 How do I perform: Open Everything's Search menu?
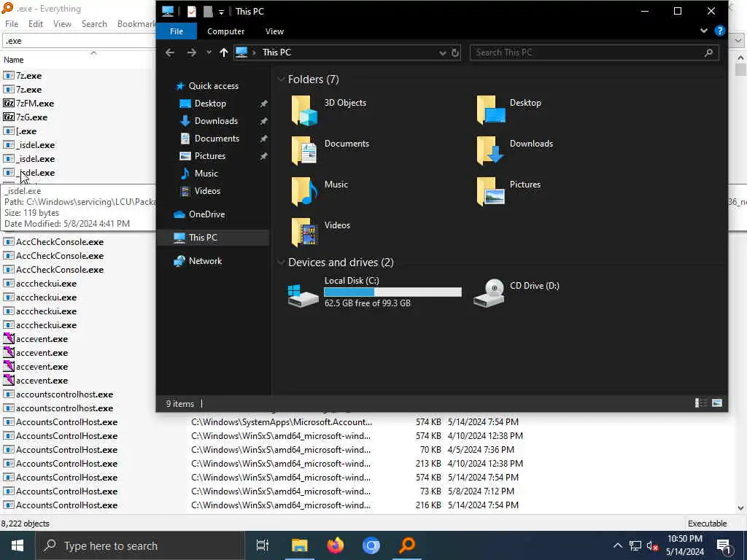click(x=94, y=24)
